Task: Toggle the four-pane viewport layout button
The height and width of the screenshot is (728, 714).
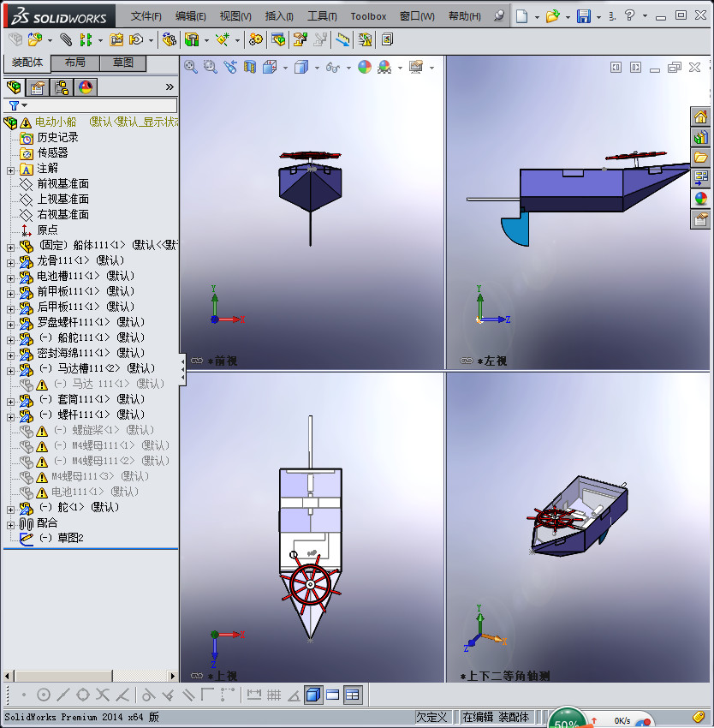Action: [353, 695]
